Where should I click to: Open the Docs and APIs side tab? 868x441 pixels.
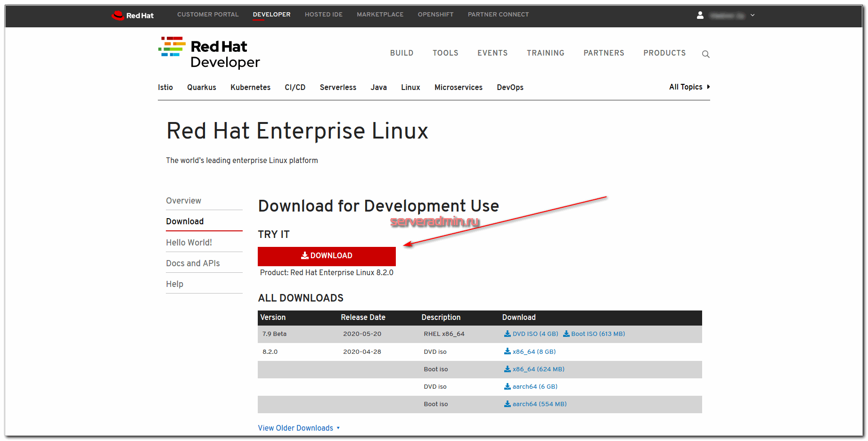(x=193, y=263)
